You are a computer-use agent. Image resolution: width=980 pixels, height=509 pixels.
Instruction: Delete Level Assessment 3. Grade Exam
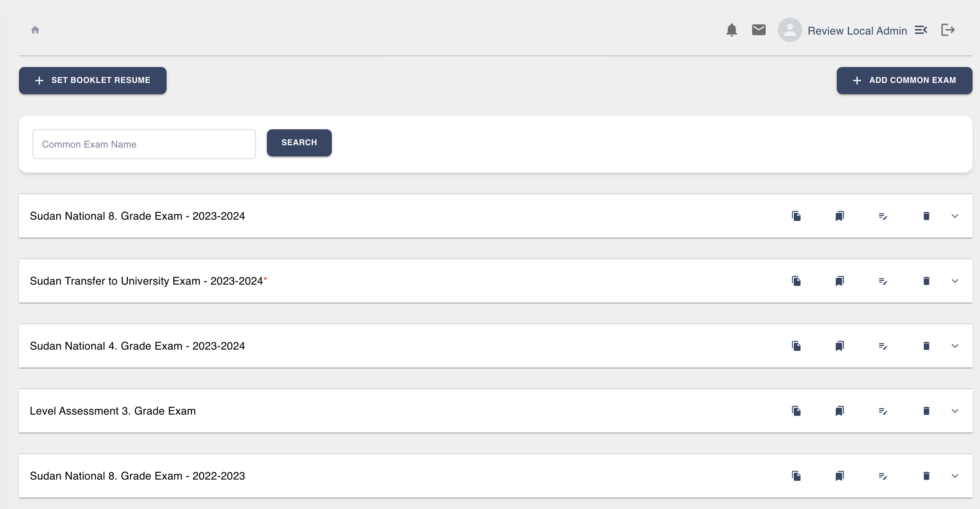(926, 411)
